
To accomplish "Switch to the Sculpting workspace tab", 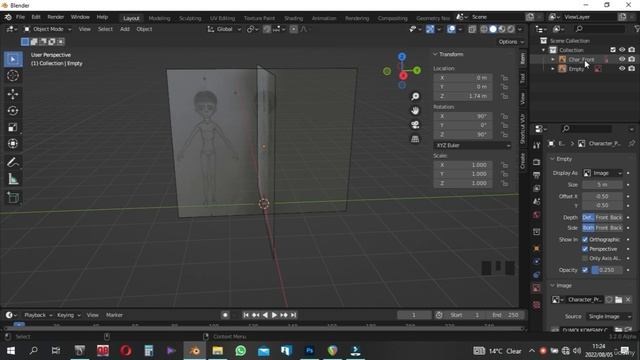I will (190, 18).
